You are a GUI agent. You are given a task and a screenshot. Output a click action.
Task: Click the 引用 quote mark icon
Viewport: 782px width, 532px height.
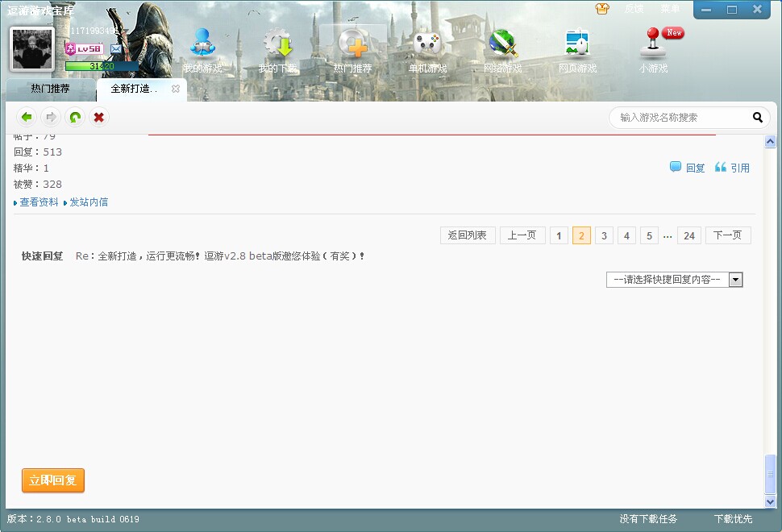(720, 167)
